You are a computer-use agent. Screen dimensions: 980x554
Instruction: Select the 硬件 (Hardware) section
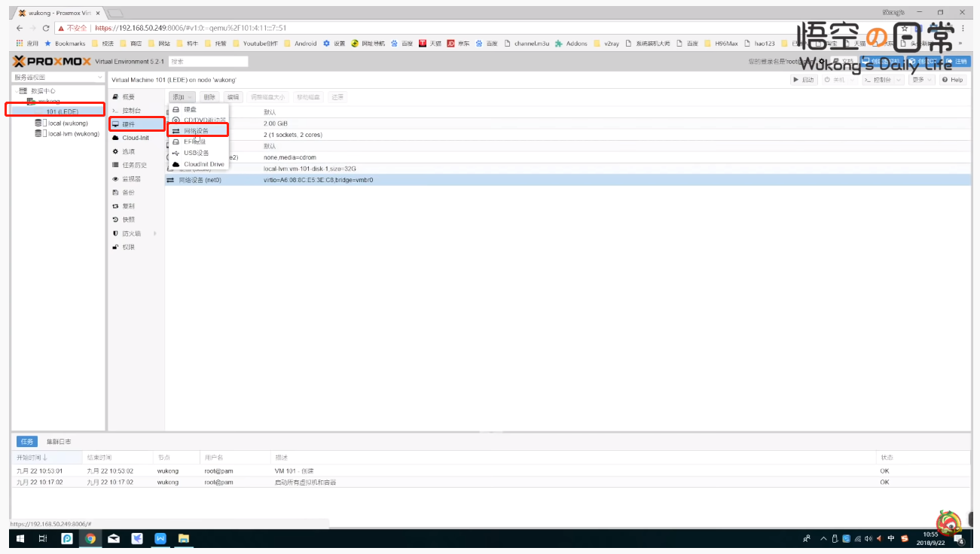tap(136, 124)
